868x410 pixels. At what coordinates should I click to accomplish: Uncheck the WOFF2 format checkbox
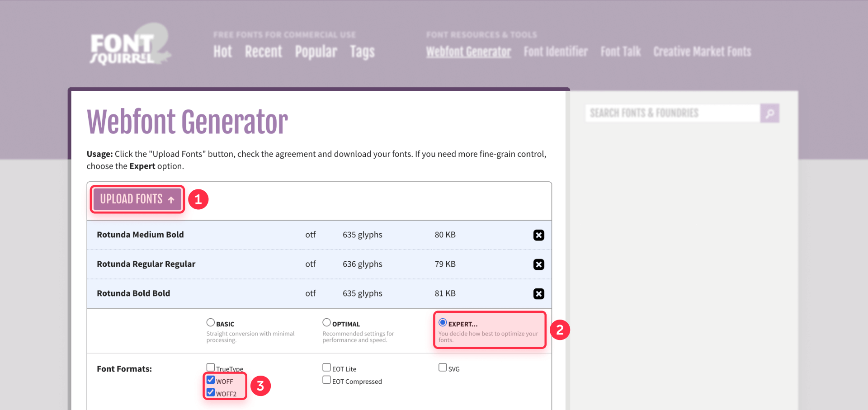click(x=211, y=392)
